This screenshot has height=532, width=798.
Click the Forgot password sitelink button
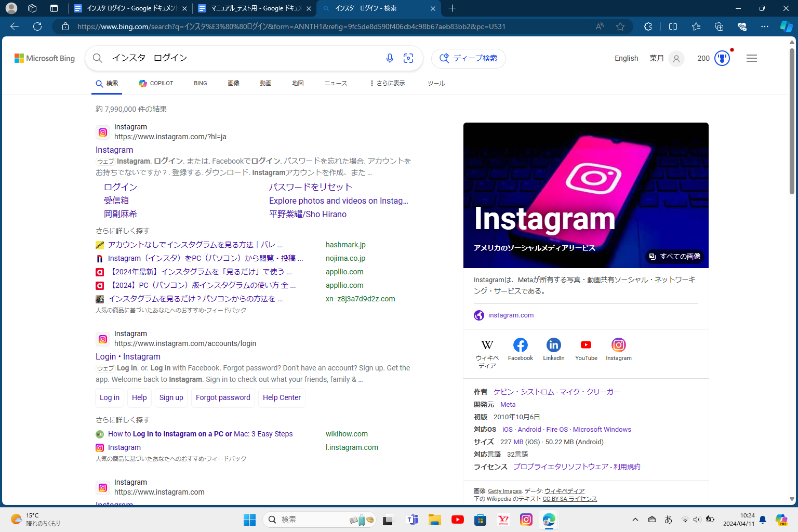tap(223, 397)
